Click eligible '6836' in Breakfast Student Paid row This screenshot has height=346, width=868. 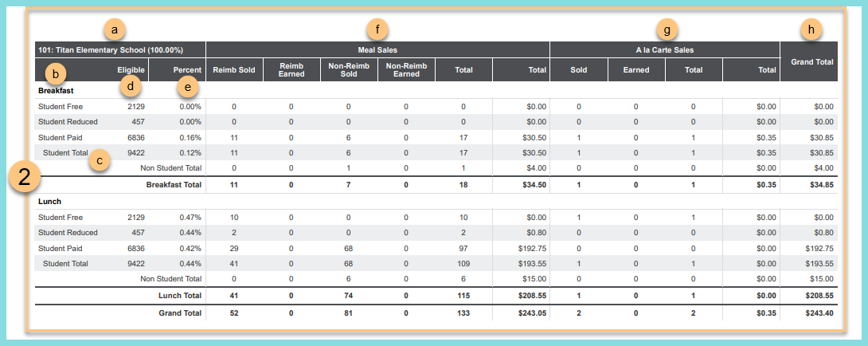click(136, 137)
